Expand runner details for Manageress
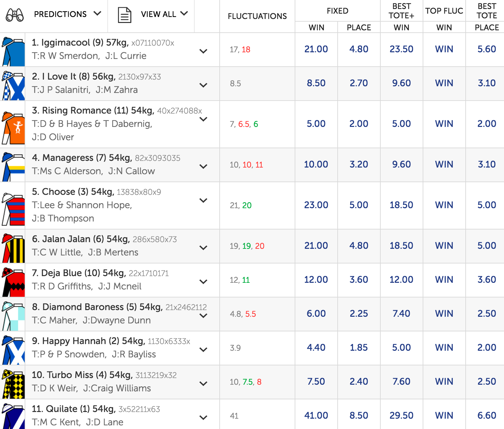This screenshot has width=504, height=429. (203, 167)
